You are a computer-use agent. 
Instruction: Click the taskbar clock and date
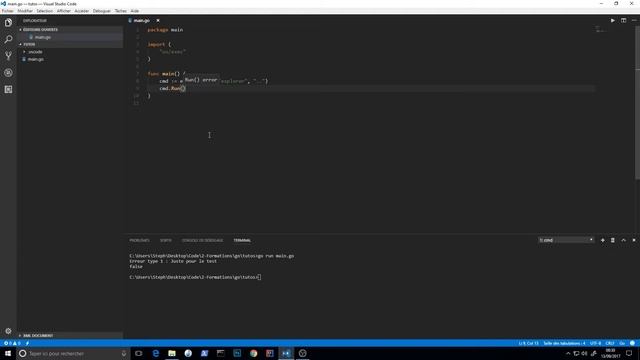point(611,353)
